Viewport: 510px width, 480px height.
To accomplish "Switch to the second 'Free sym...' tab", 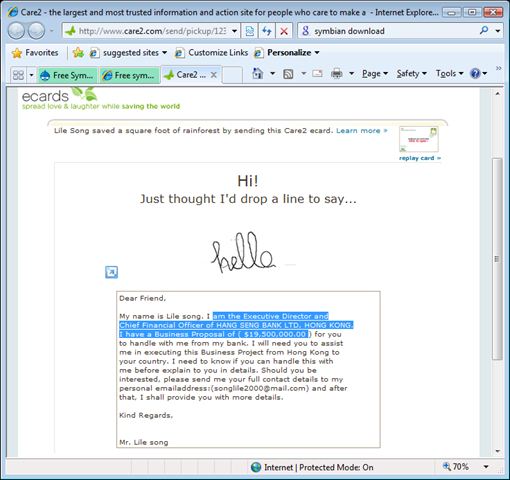I will point(129,75).
